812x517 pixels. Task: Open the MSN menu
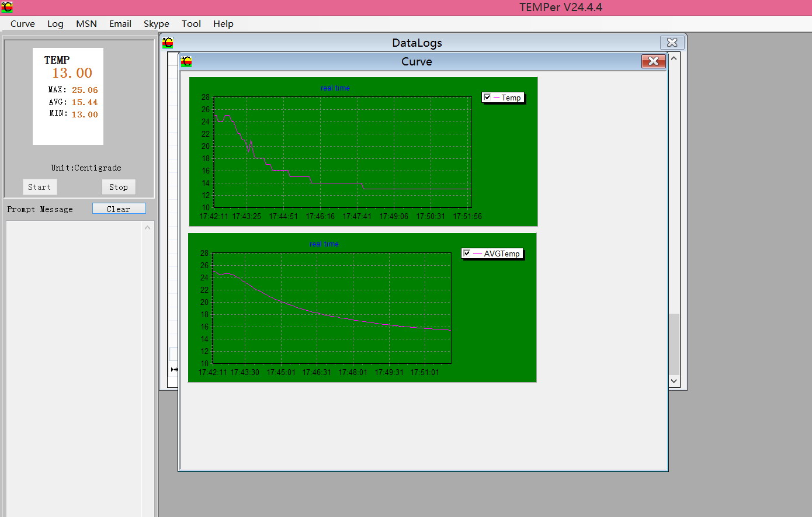point(86,24)
